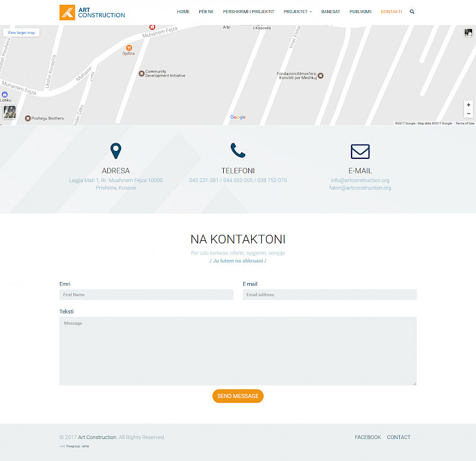Select the KONTAKTI menu item
476x461 pixels.
click(392, 11)
